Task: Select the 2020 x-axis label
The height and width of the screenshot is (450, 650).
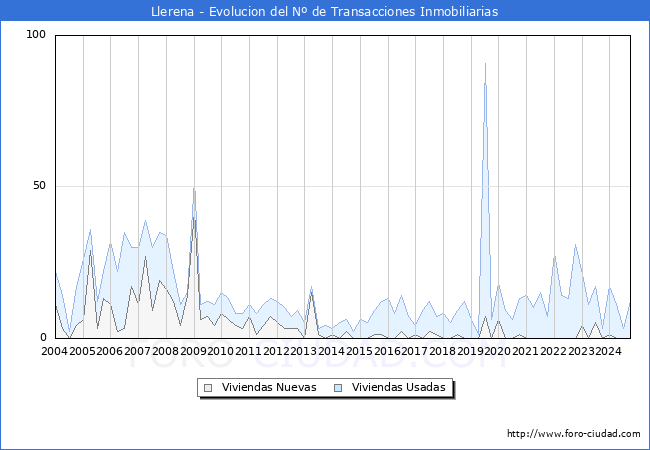Action: pos(497,351)
